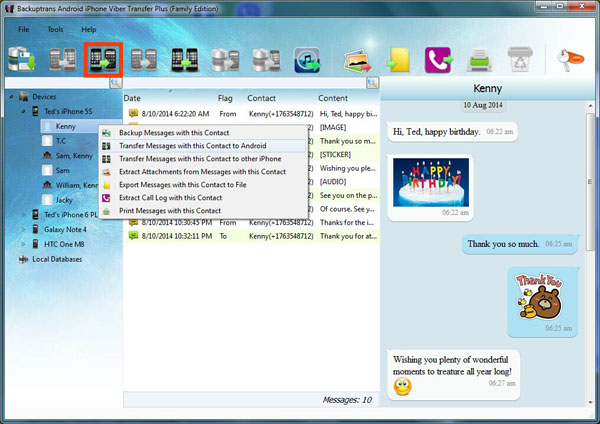Click the Extract Call Log phone icon
The height and width of the screenshot is (424, 600).
click(439, 60)
